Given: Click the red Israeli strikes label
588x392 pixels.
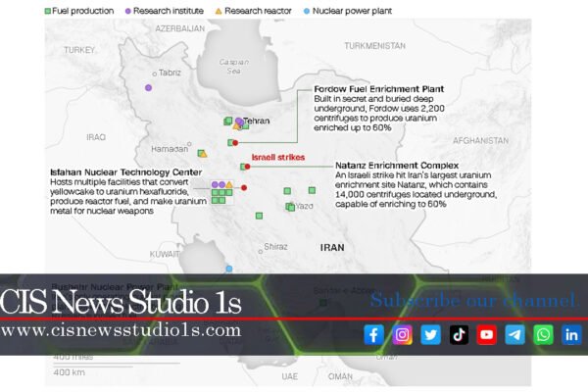Looking at the screenshot, I should point(278,157).
